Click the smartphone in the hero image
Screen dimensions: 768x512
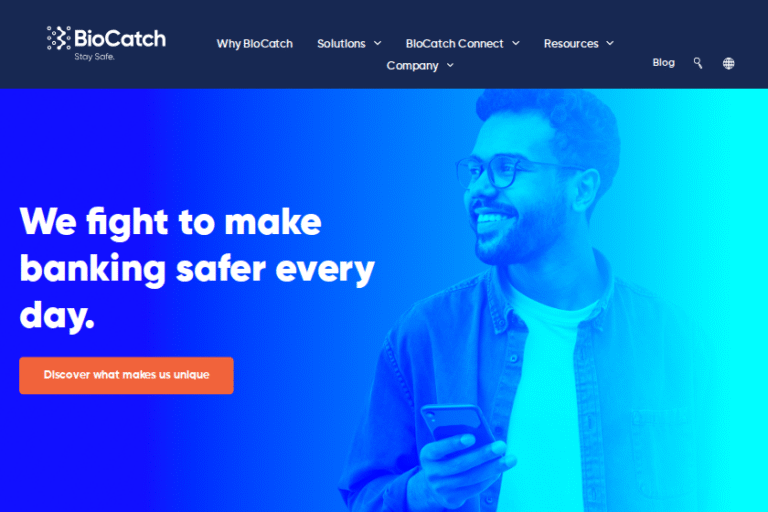456,425
